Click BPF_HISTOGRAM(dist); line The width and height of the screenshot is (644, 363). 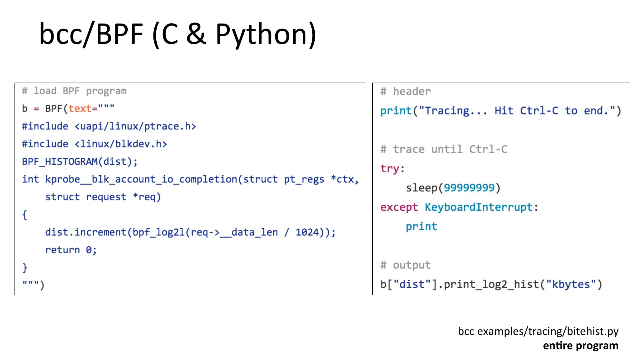[80, 162]
